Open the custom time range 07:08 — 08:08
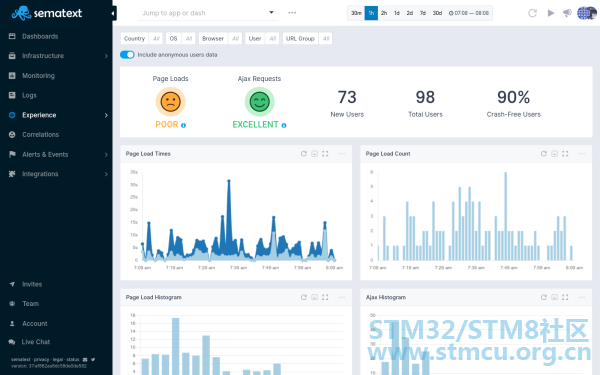 click(x=469, y=13)
